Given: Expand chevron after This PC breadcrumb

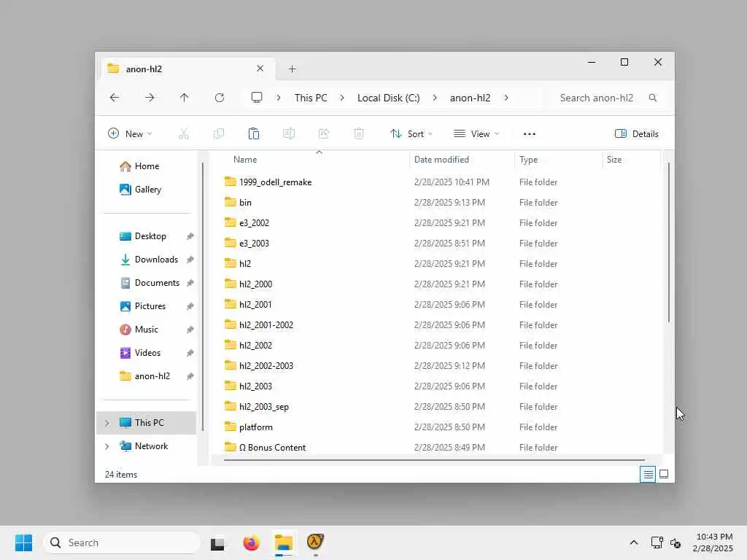Looking at the screenshot, I should (x=342, y=98).
